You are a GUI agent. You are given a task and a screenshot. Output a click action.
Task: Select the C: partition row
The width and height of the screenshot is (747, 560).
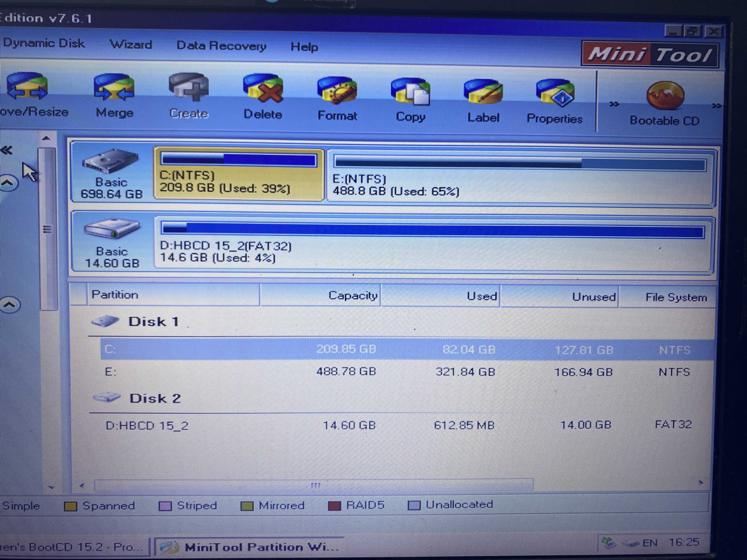point(407,349)
